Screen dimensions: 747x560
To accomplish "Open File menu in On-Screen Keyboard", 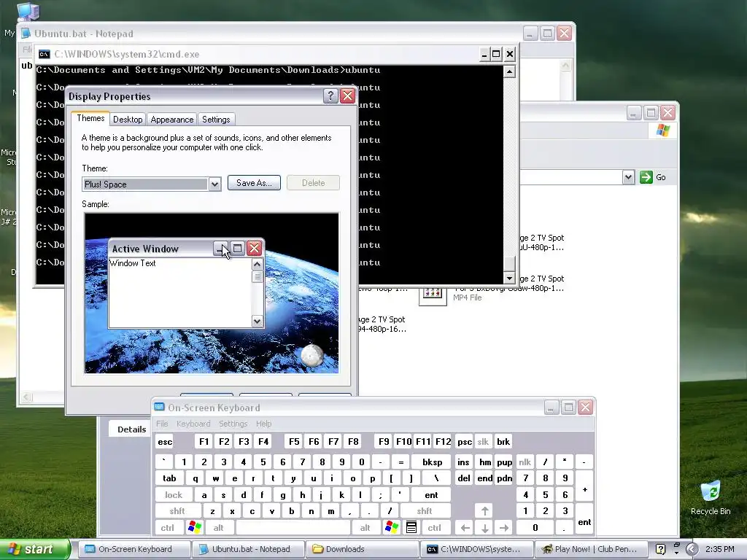I will click(162, 424).
